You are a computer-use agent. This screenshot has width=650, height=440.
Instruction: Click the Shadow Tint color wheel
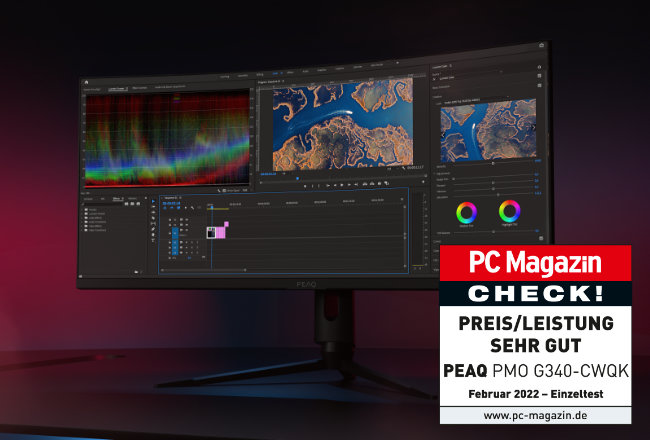[x=466, y=213]
